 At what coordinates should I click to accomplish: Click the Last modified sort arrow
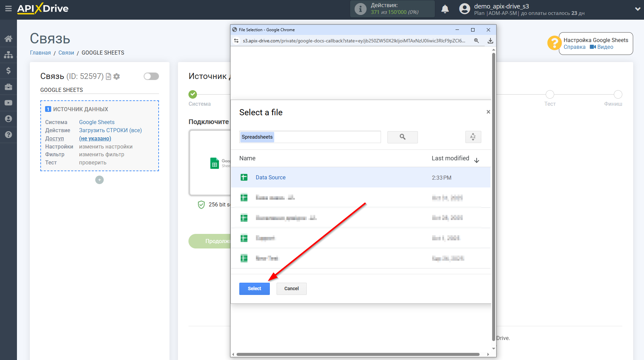[x=477, y=160]
